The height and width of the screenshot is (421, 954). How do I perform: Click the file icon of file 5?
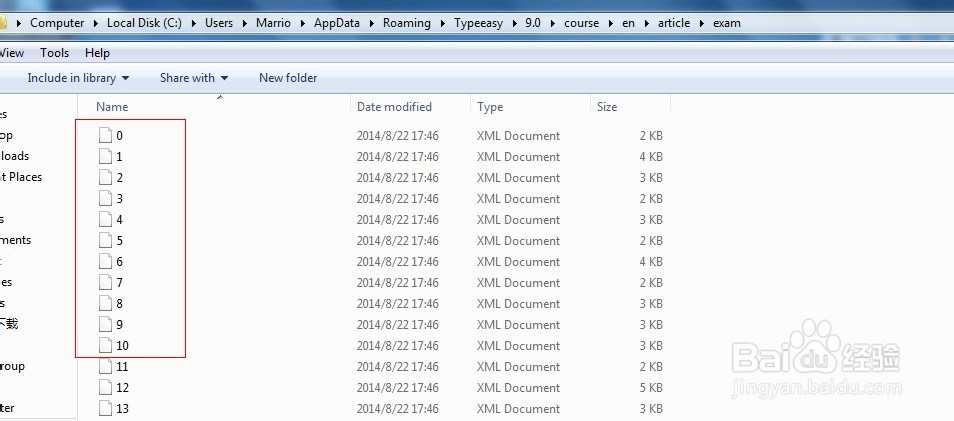(105, 240)
